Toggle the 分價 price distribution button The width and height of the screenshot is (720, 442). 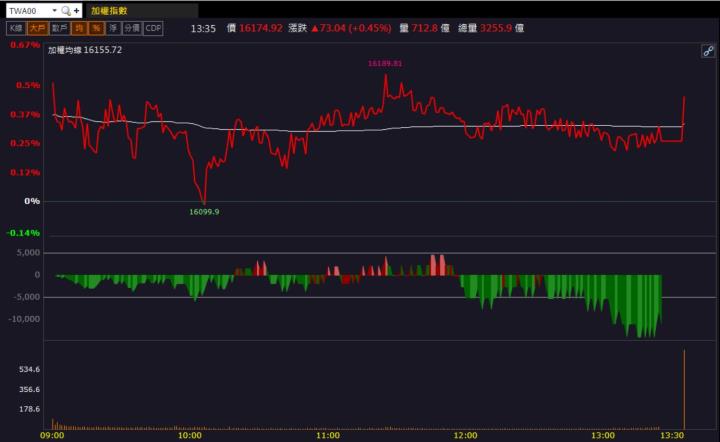pyautogui.click(x=132, y=28)
